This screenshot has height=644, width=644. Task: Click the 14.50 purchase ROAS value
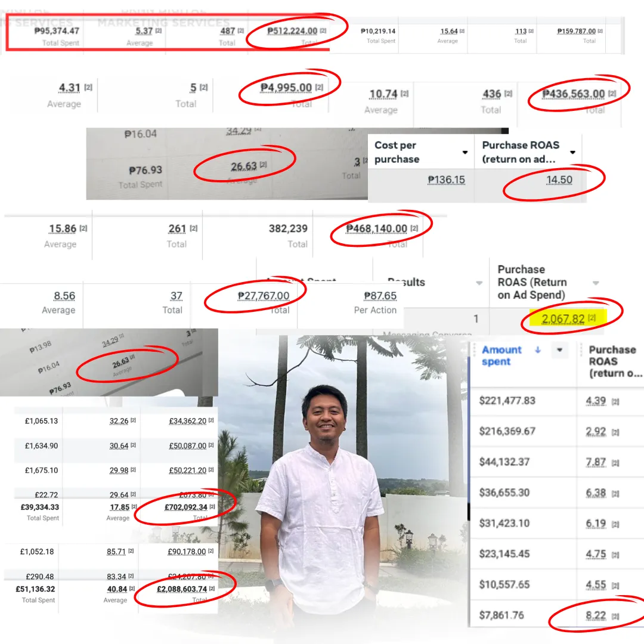click(x=559, y=180)
